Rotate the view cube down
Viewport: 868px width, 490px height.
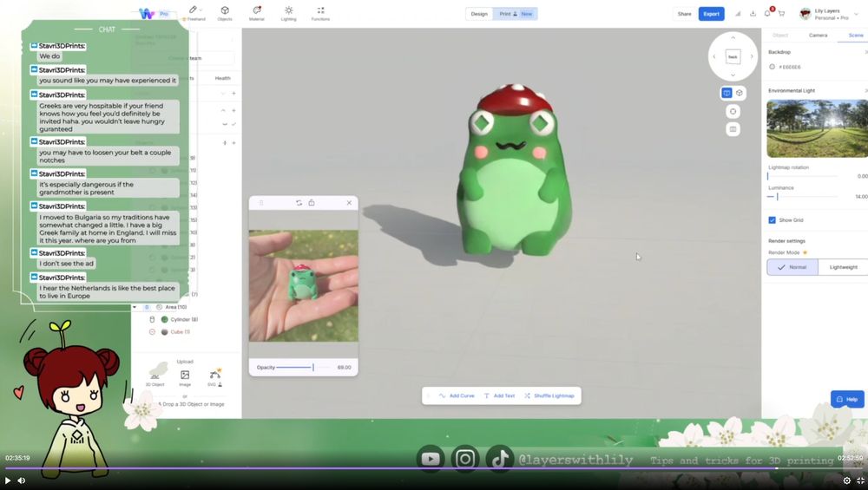point(733,75)
